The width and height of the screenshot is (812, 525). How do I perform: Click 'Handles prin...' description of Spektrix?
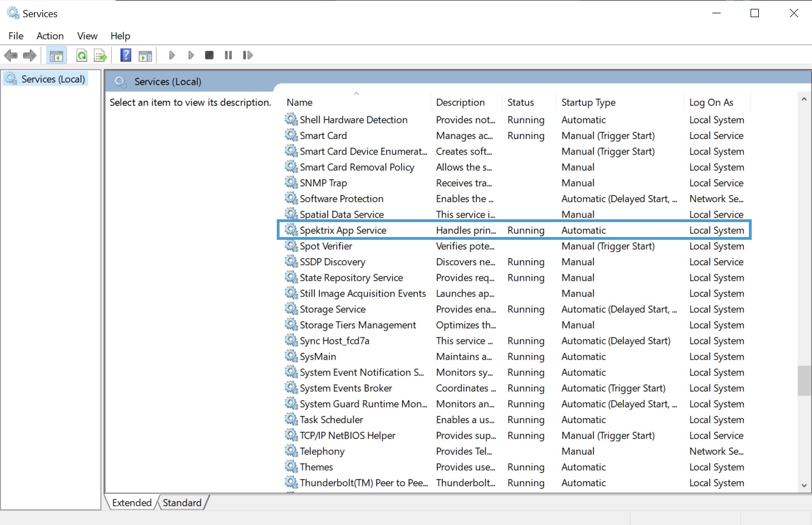[x=466, y=230]
